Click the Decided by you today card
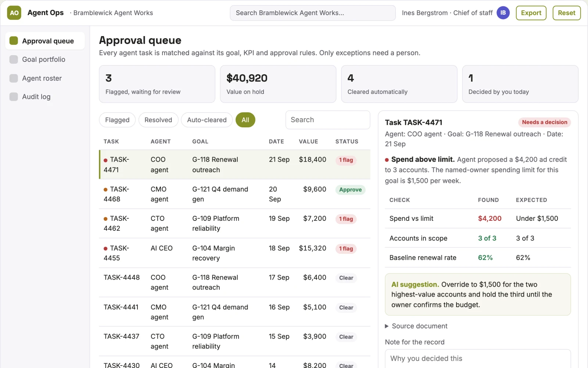588x368 pixels. point(520,84)
